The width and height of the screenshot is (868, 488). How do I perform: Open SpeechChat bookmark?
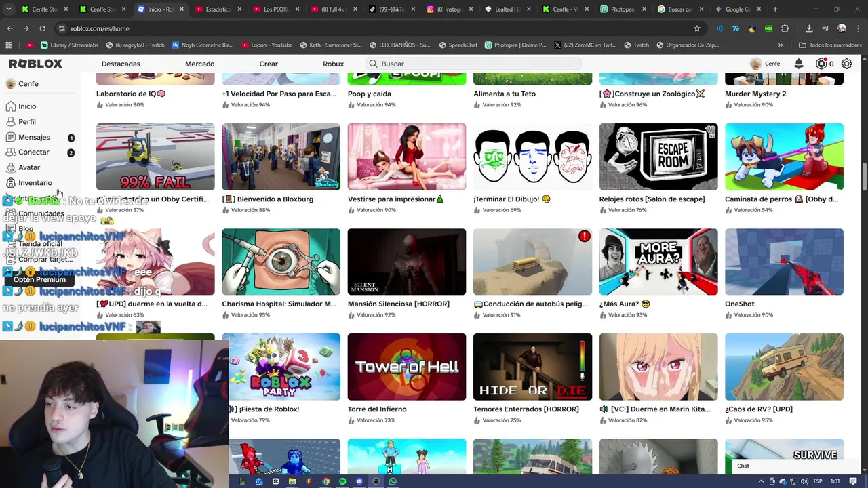[458, 45]
